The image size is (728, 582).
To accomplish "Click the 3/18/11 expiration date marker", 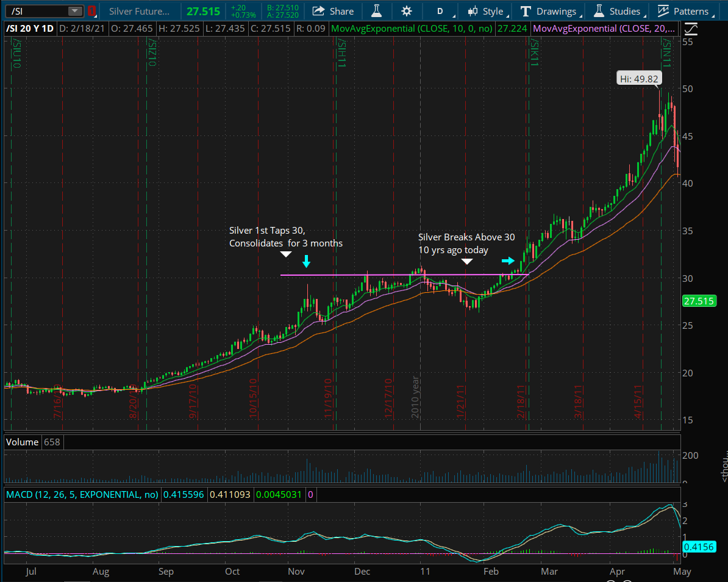I will click(578, 401).
